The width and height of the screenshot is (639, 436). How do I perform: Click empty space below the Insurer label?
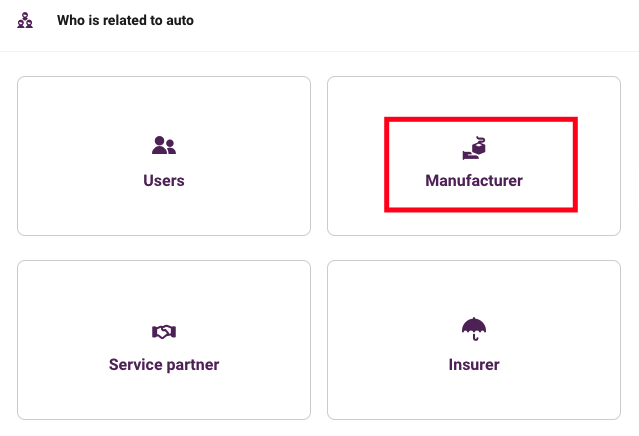click(x=474, y=395)
